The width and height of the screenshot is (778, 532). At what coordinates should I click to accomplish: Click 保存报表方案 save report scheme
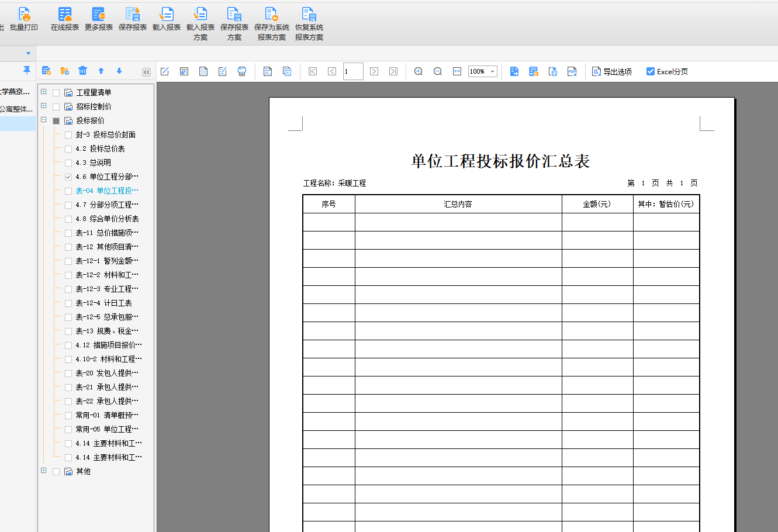pos(234,24)
